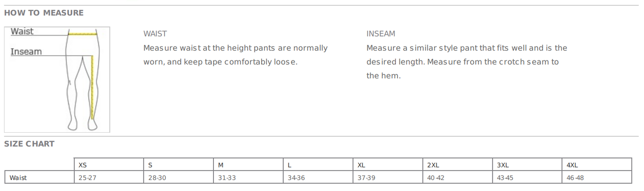Select the 31-33 waist measurement cell
The image size is (644, 191).
pyautogui.click(x=227, y=178)
